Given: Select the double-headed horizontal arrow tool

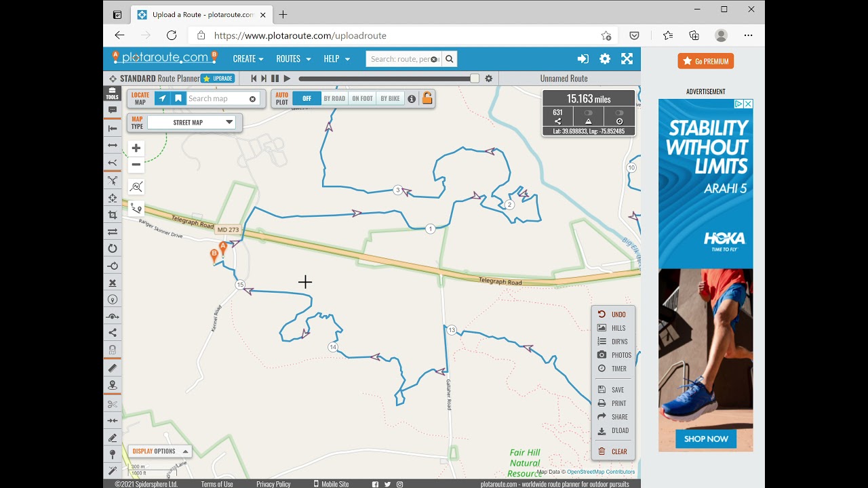Looking at the screenshot, I should pyautogui.click(x=113, y=145).
